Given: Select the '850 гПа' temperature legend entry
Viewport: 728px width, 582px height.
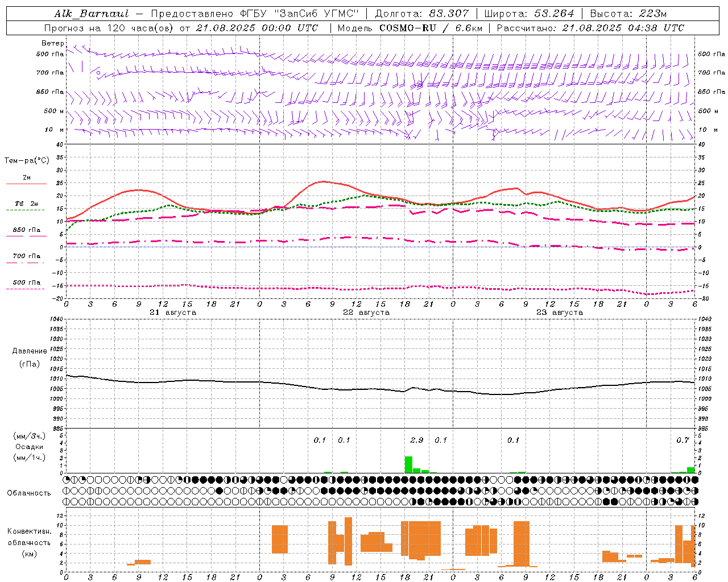Looking at the screenshot, I should [26, 231].
